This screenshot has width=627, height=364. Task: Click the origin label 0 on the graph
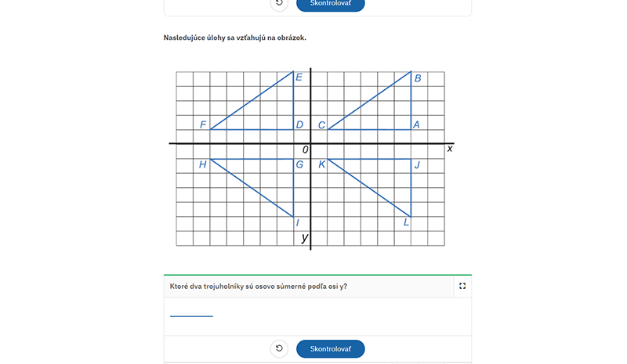(x=305, y=150)
